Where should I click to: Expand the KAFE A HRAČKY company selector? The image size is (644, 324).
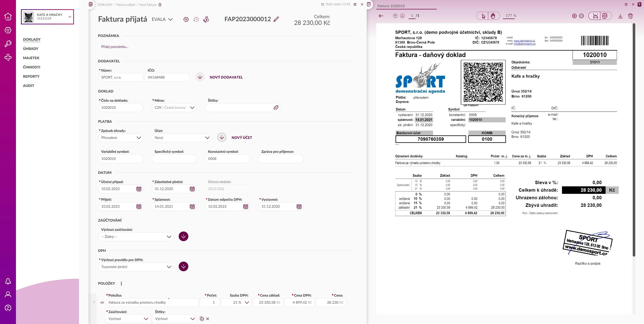[x=47, y=17]
